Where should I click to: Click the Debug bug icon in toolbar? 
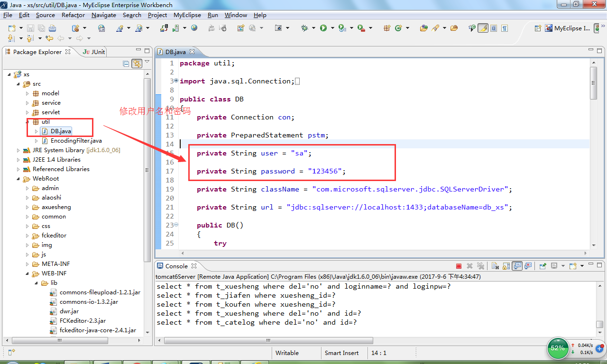pos(304,28)
